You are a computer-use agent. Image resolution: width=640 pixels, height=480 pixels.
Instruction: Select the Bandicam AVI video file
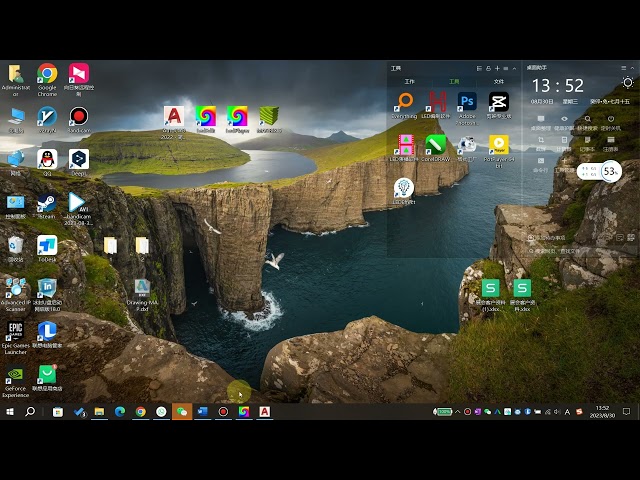78,202
